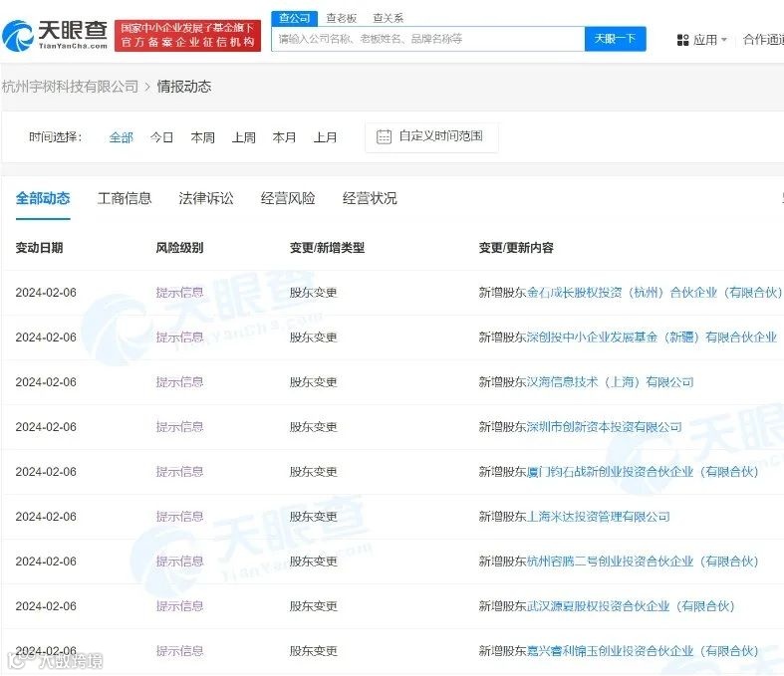Open the 经营状况 tab

(x=370, y=198)
